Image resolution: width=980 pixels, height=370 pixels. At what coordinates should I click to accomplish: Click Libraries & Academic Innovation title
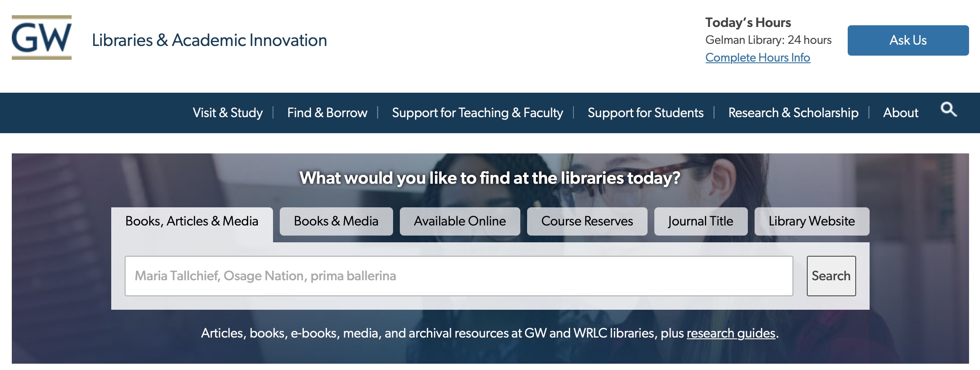(209, 40)
